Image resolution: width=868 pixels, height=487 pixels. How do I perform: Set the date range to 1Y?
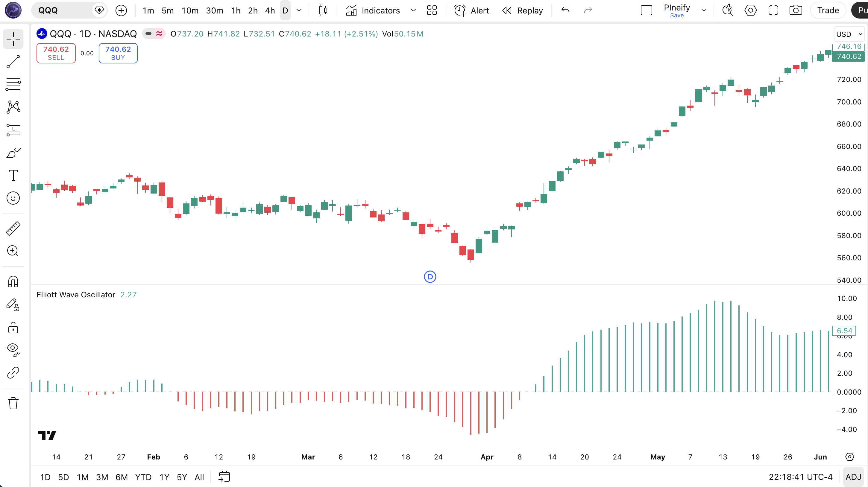point(164,477)
